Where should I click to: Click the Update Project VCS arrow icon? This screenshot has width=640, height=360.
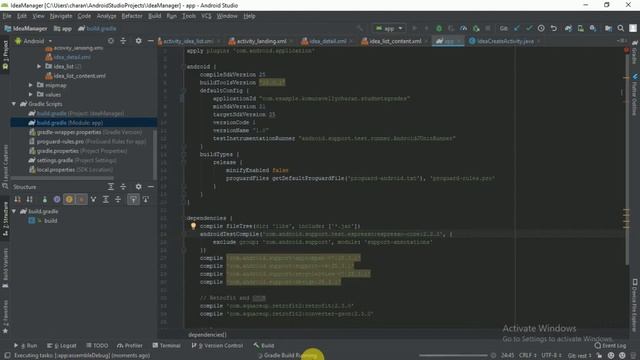coord(517,28)
